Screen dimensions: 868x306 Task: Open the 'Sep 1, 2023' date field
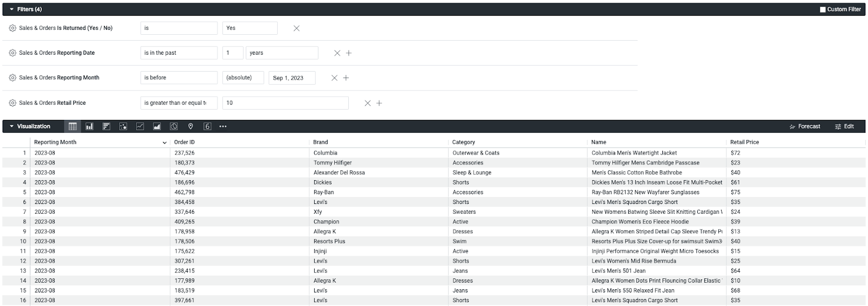[x=292, y=78]
